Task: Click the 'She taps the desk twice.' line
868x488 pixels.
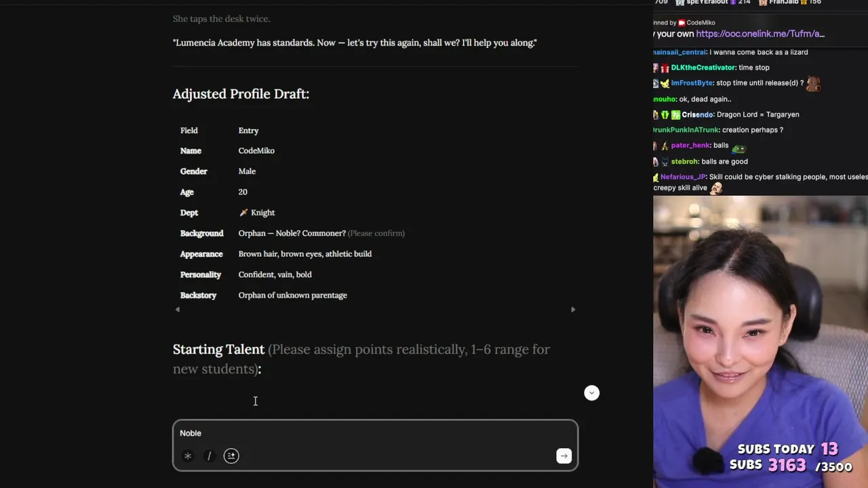Action: [x=221, y=19]
